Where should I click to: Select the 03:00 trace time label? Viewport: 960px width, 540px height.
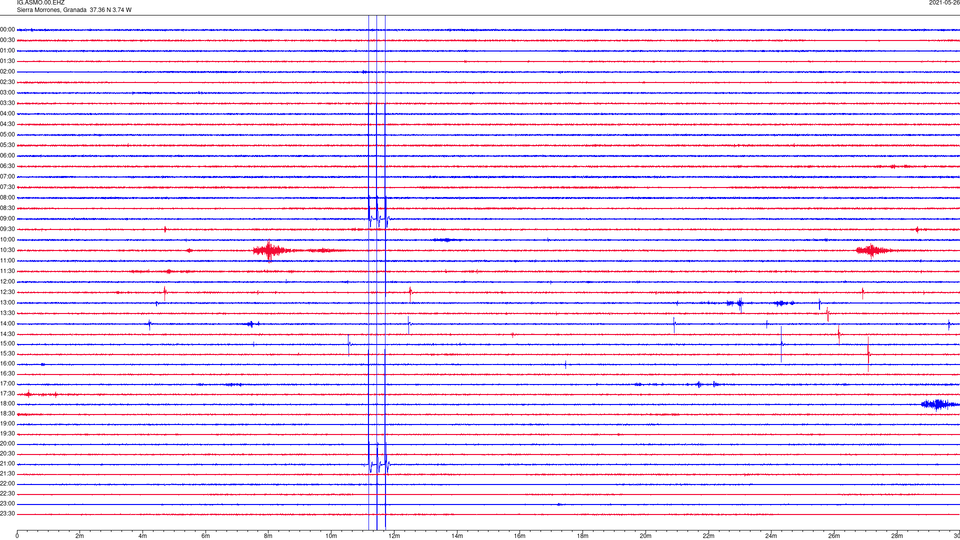pyautogui.click(x=7, y=92)
